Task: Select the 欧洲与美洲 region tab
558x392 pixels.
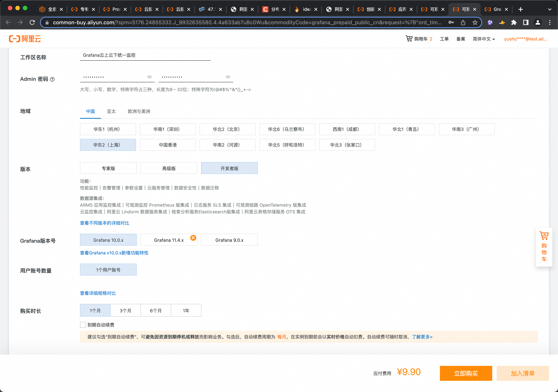Action: (x=139, y=111)
